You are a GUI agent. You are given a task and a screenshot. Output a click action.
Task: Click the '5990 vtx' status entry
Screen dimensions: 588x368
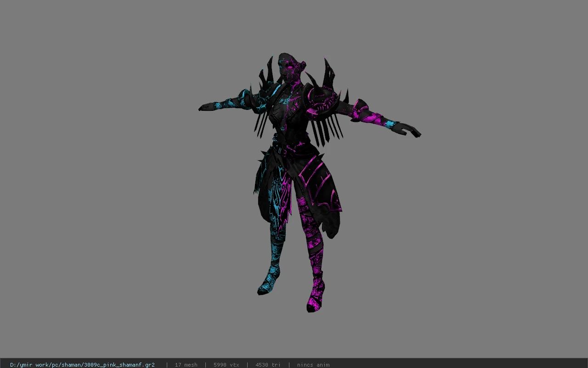click(226, 365)
